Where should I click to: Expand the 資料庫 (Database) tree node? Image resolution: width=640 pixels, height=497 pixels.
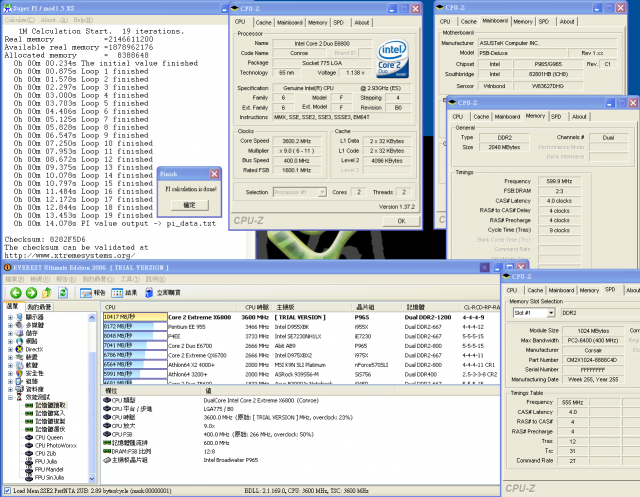tap(10, 389)
